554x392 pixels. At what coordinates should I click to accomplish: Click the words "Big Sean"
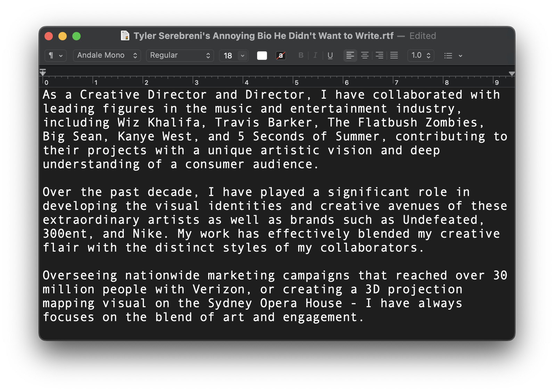(x=73, y=137)
